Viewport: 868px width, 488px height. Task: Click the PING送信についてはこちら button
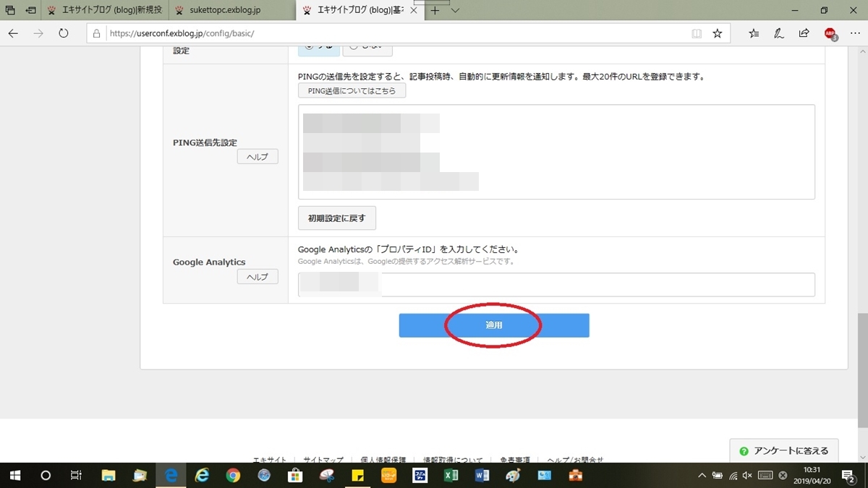[x=352, y=91]
